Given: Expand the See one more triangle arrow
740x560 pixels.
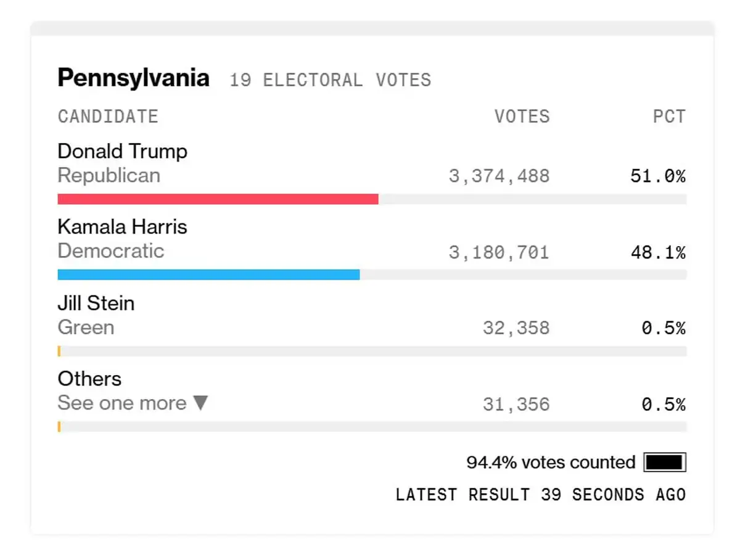Looking at the screenshot, I should (200, 403).
